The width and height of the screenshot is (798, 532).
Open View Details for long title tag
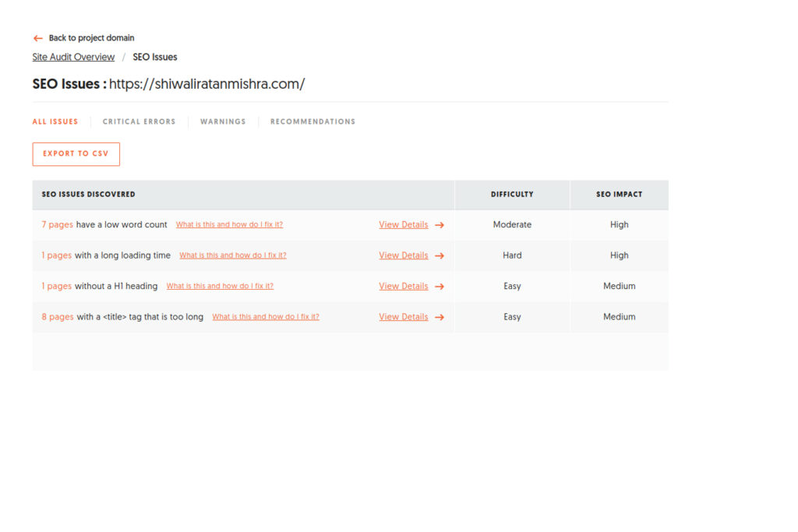403,317
